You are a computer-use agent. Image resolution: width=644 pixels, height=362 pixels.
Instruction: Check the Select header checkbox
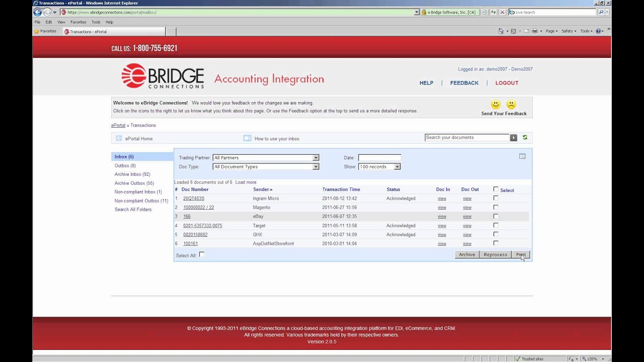[496, 190]
